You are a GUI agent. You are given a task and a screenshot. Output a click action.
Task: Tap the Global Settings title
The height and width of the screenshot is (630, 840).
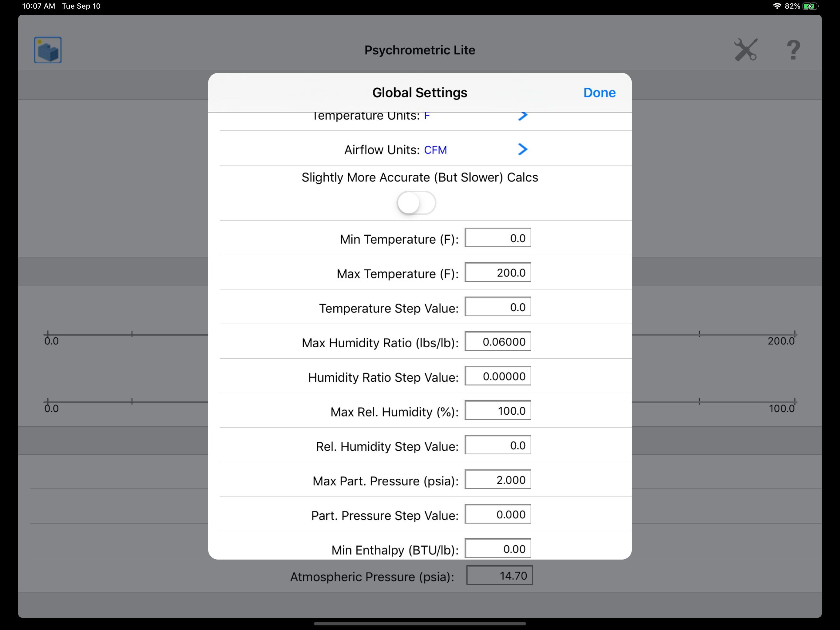click(420, 93)
